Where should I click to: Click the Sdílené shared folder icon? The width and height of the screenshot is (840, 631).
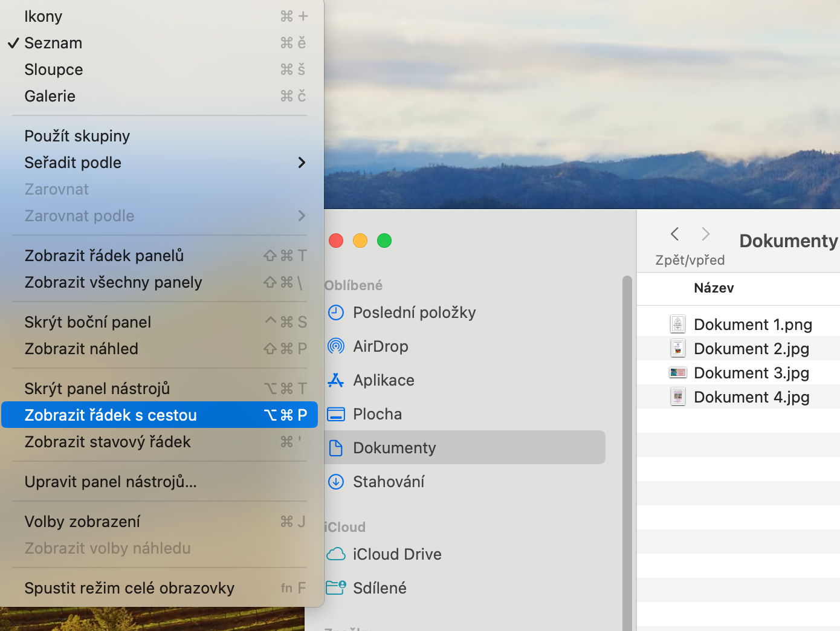[x=336, y=587]
